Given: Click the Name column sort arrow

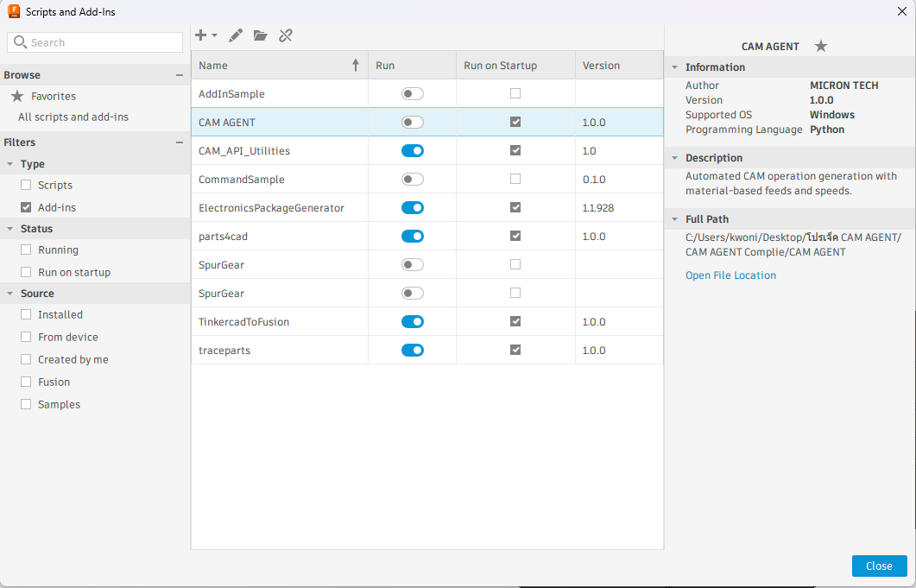Looking at the screenshot, I should pos(356,66).
